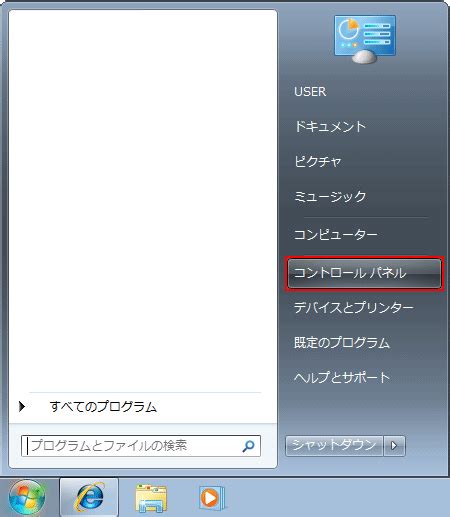
Task: Open ドキュメント from Start menu
Action: (330, 126)
